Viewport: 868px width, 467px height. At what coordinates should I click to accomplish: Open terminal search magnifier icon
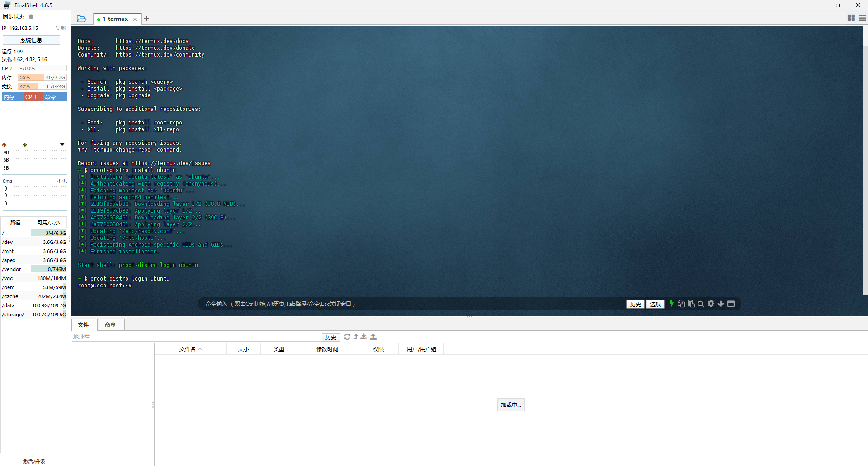pos(701,304)
